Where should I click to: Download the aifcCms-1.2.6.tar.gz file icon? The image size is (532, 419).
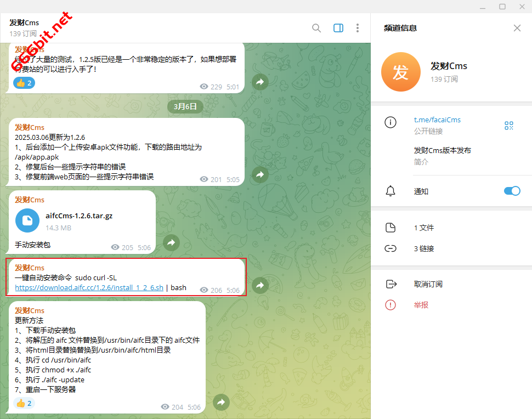[27, 220]
